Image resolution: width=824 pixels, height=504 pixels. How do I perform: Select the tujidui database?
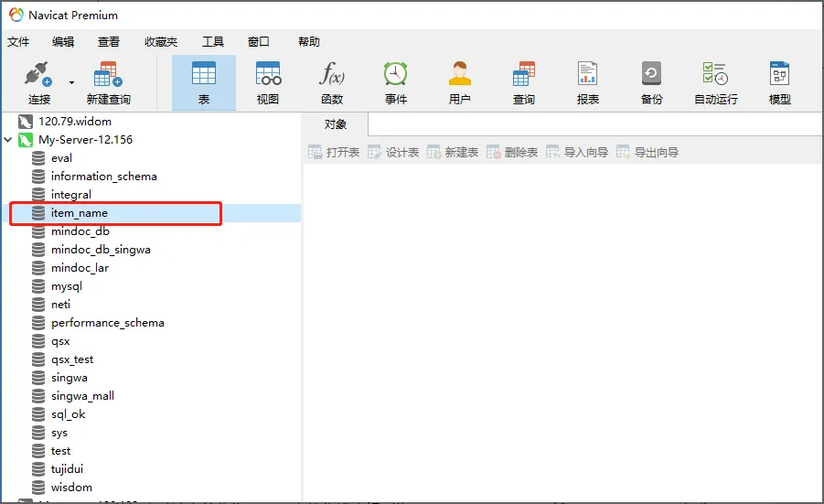click(x=68, y=469)
